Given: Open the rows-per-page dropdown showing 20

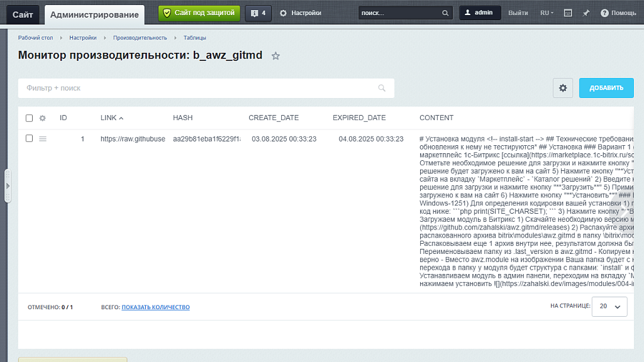Looking at the screenshot, I should 609,307.
